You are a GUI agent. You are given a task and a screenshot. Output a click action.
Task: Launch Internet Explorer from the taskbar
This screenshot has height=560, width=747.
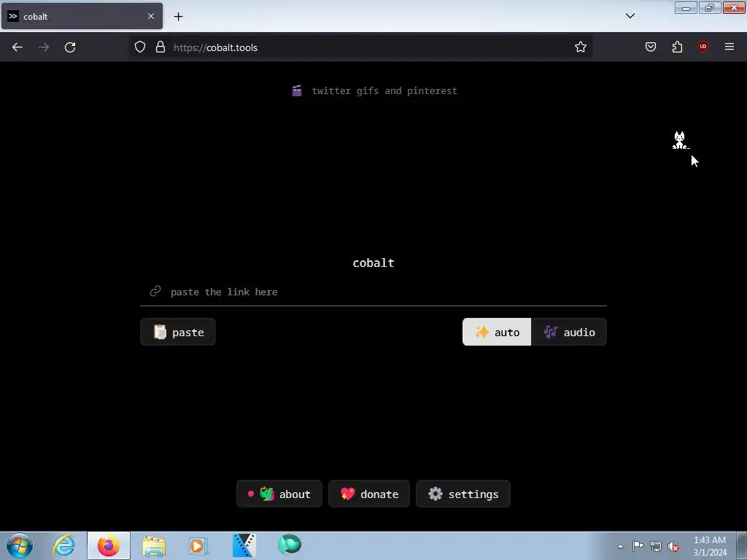click(x=64, y=545)
